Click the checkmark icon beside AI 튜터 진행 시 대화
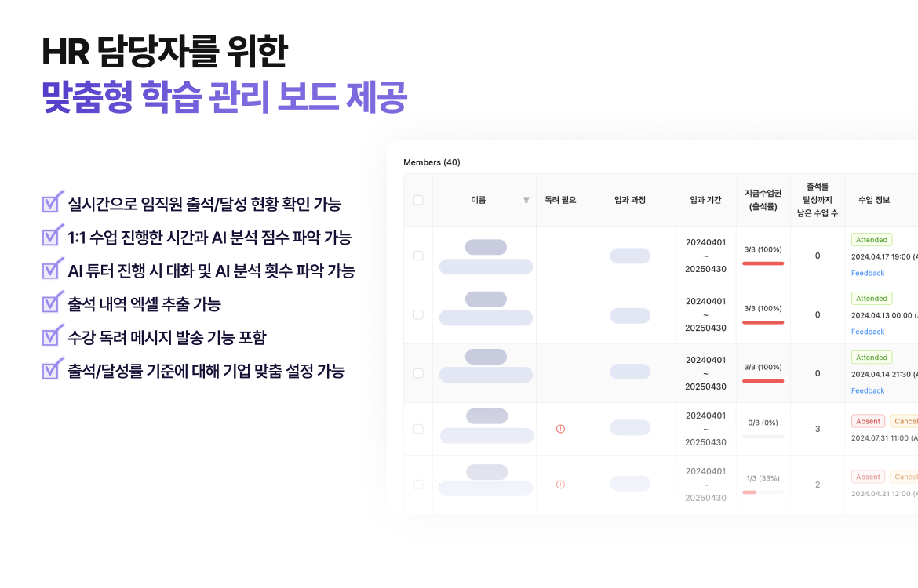The image size is (918, 588). [x=52, y=268]
